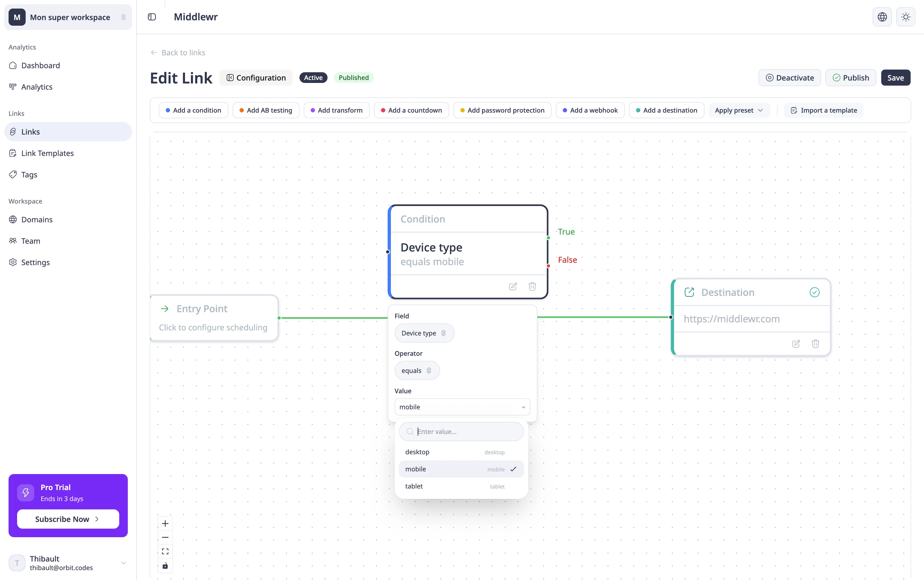The width and height of the screenshot is (924, 580).
Task: Zoom out on the canvas
Action: tap(165, 537)
